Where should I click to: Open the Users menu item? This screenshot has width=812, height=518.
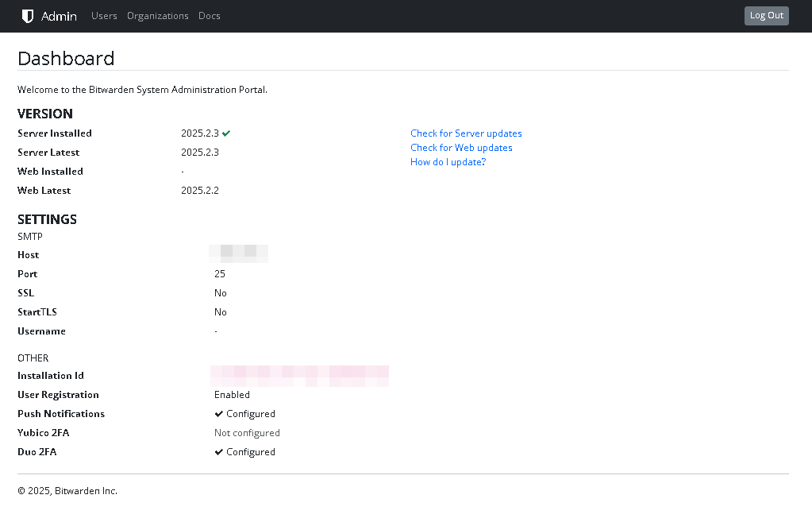(x=104, y=16)
